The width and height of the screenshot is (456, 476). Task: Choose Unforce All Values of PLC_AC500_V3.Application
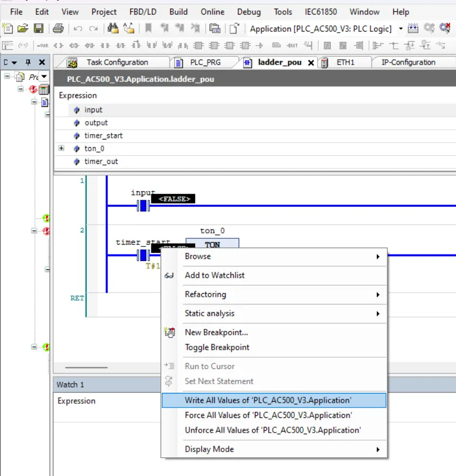tap(274, 430)
